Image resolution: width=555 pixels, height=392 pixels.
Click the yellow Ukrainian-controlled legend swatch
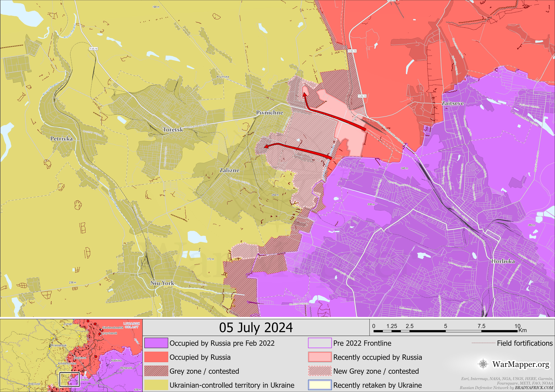click(x=156, y=385)
